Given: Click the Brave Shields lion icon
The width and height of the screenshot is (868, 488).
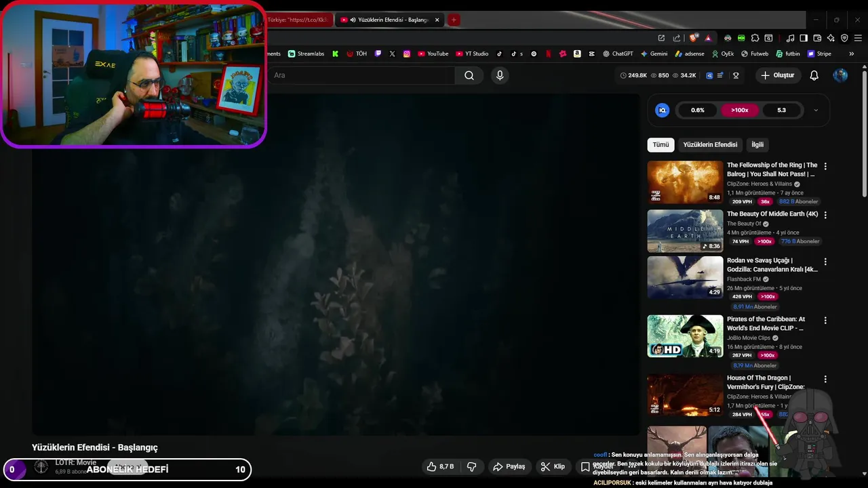Looking at the screenshot, I should tap(694, 38).
